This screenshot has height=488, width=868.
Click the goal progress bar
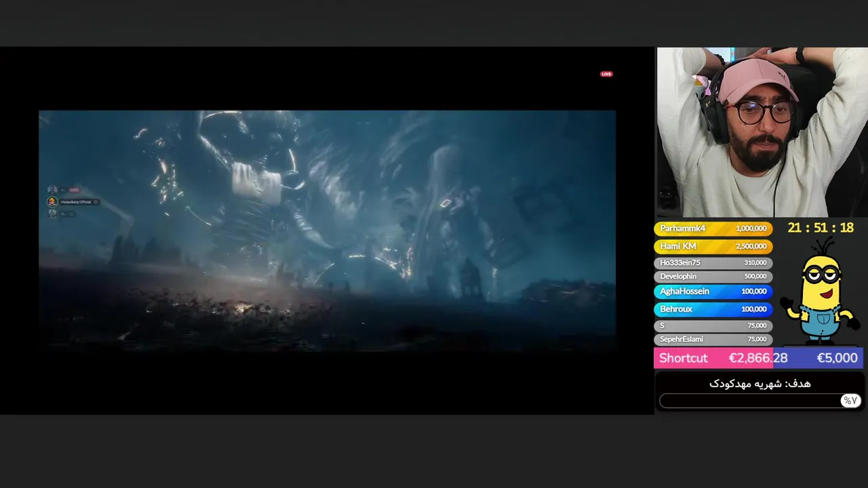759,401
